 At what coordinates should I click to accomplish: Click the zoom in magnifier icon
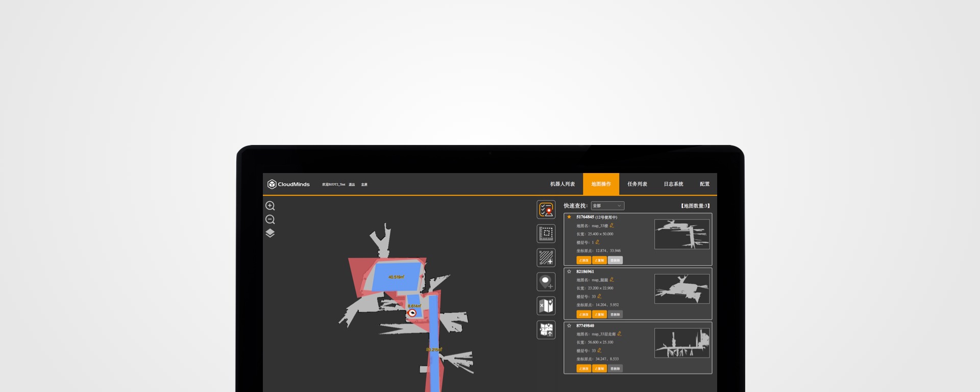[x=270, y=206]
